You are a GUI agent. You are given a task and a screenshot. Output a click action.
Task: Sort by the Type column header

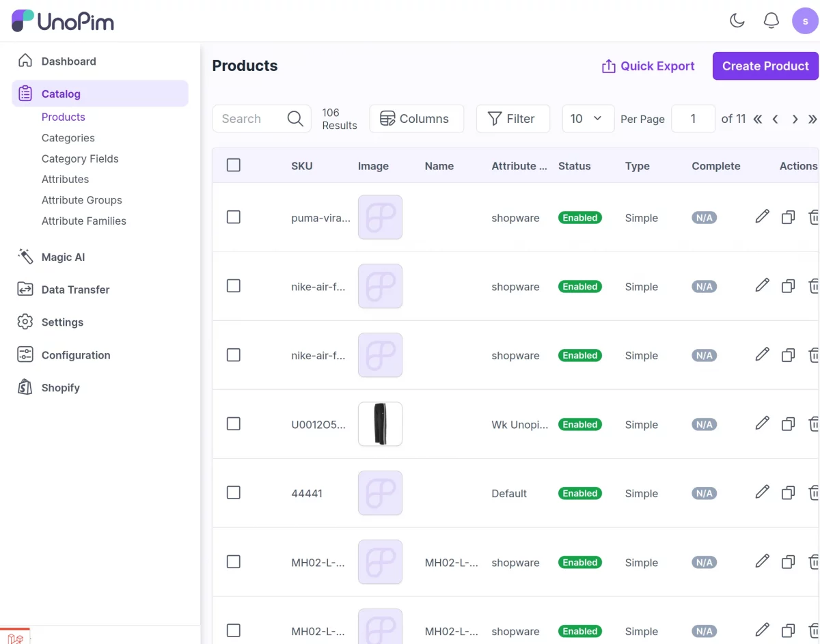[x=638, y=166]
